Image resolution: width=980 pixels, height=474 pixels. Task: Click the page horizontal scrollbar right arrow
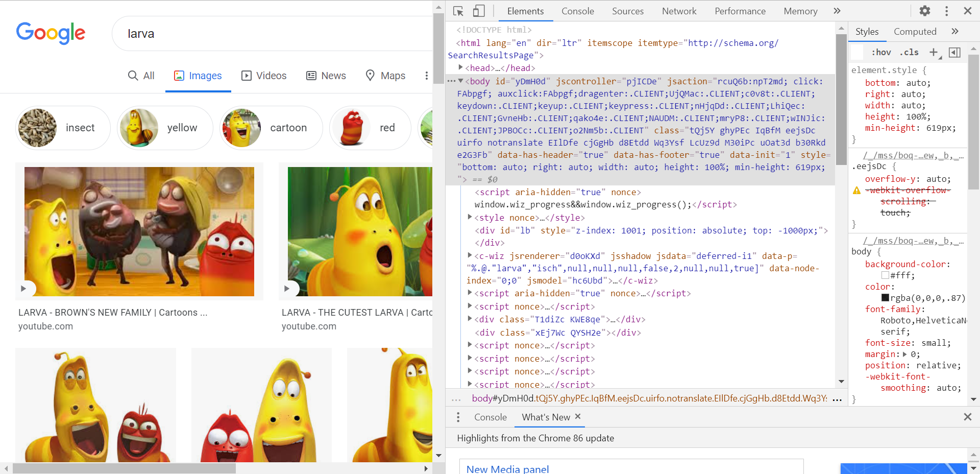pyautogui.click(x=426, y=468)
